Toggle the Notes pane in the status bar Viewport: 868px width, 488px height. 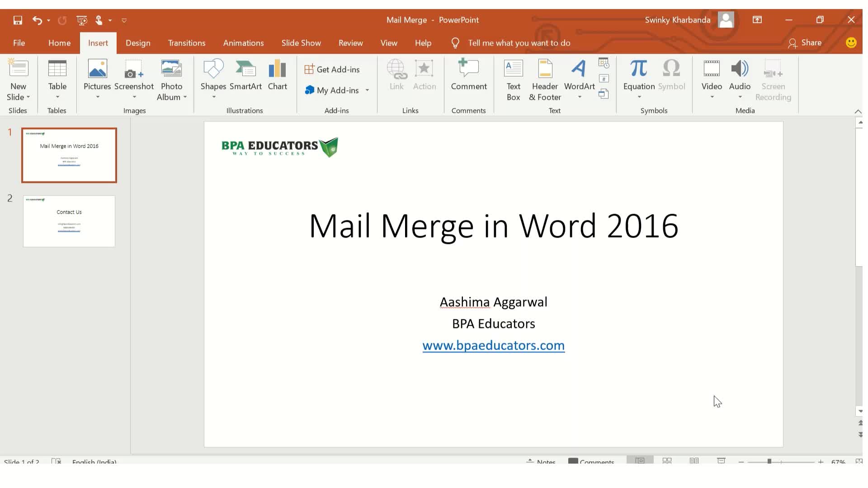(541, 461)
